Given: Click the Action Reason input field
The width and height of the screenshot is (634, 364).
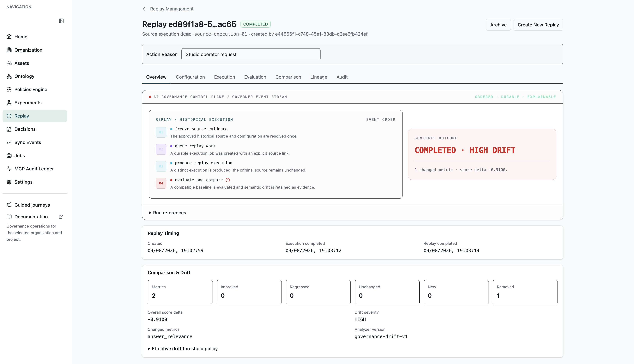Looking at the screenshot, I should [x=251, y=54].
